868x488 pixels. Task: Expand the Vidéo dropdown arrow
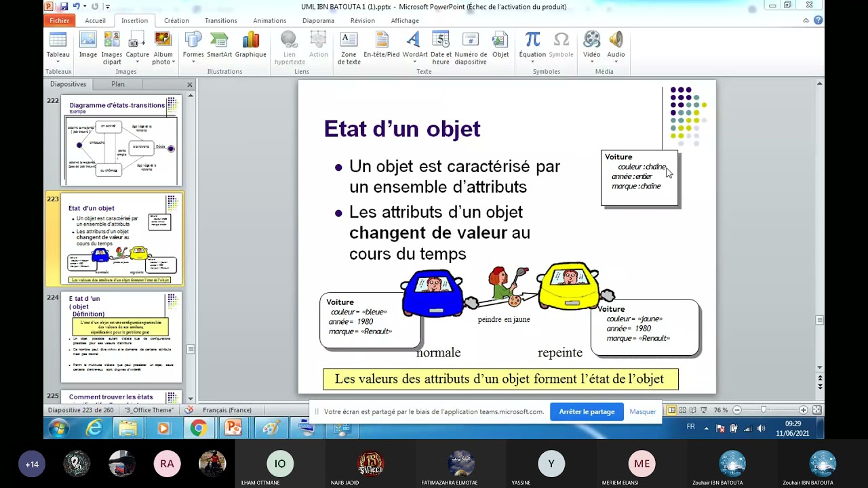point(591,62)
